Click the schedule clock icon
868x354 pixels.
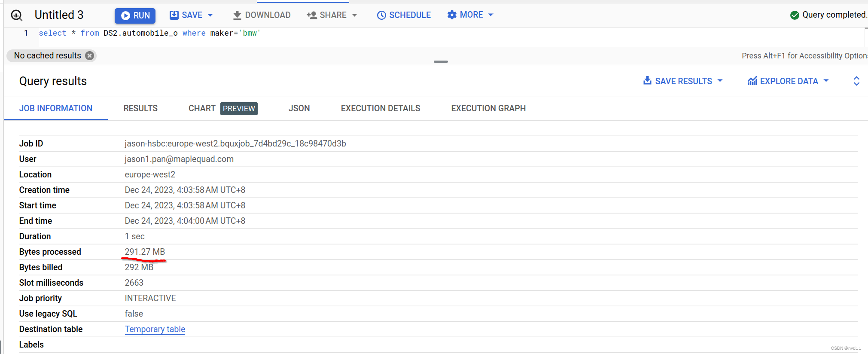click(x=381, y=15)
